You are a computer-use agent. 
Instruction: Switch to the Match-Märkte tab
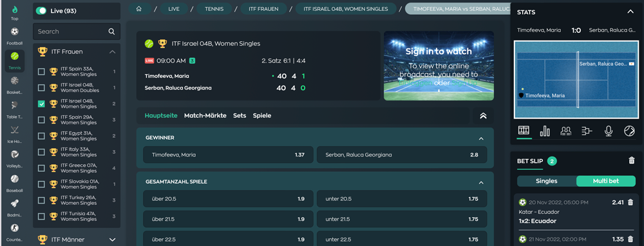pyautogui.click(x=205, y=116)
